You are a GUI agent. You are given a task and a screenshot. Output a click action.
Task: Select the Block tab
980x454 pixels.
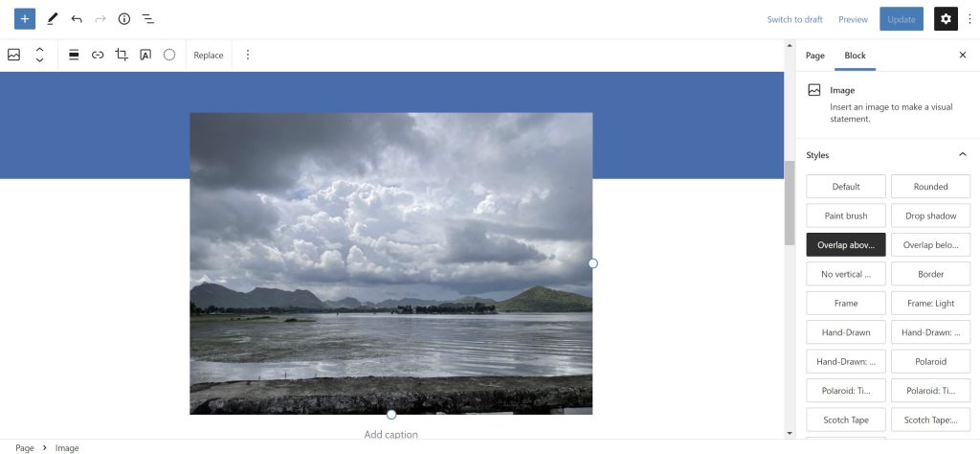point(855,56)
